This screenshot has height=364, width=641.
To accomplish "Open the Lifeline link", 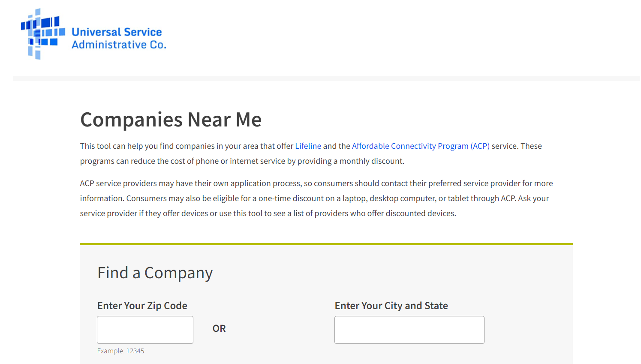I will point(308,146).
